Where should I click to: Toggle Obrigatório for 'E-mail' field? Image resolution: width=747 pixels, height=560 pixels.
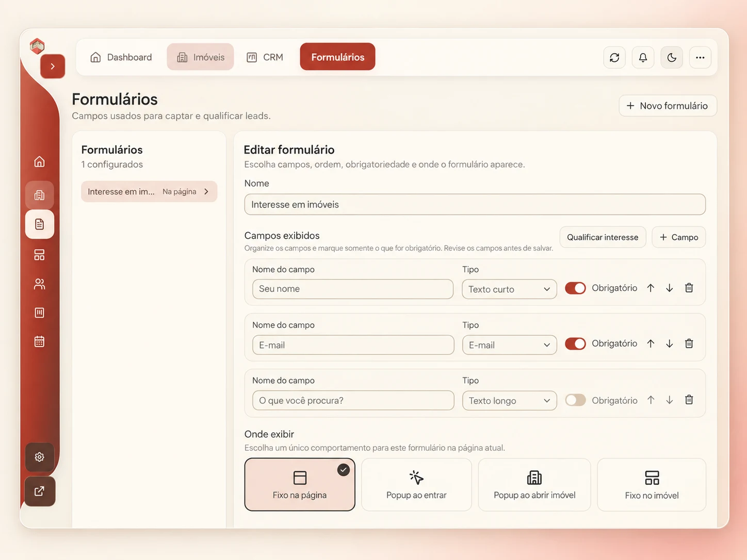pos(575,343)
